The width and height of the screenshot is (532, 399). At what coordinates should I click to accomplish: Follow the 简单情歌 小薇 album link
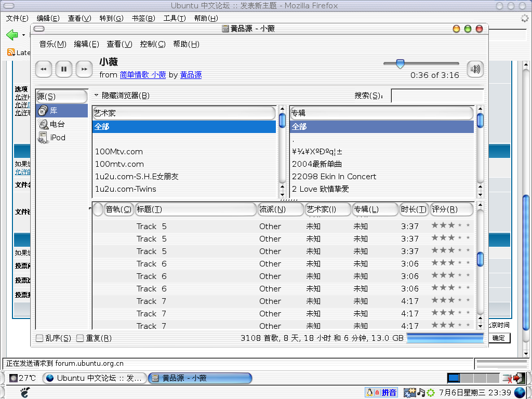click(143, 75)
